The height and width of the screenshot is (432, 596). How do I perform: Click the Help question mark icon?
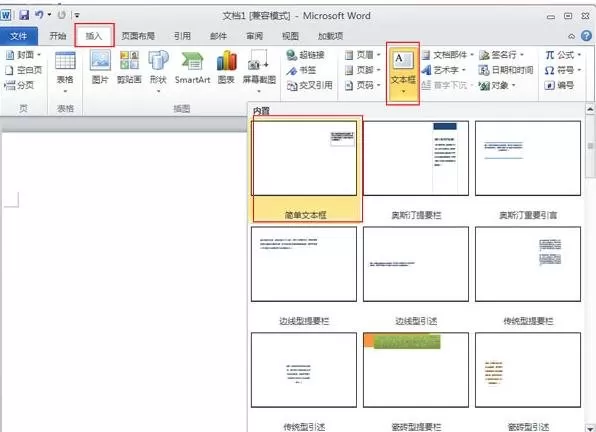coord(586,36)
